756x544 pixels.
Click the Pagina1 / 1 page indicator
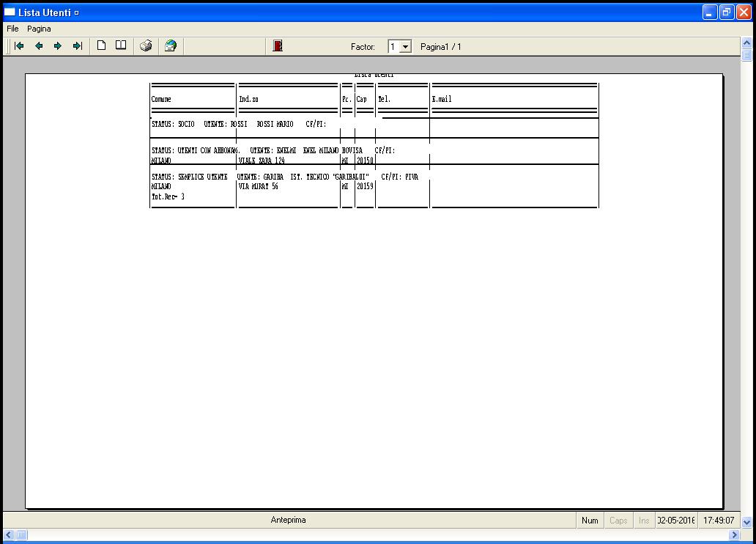pyautogui.click(x=441, y=47)
